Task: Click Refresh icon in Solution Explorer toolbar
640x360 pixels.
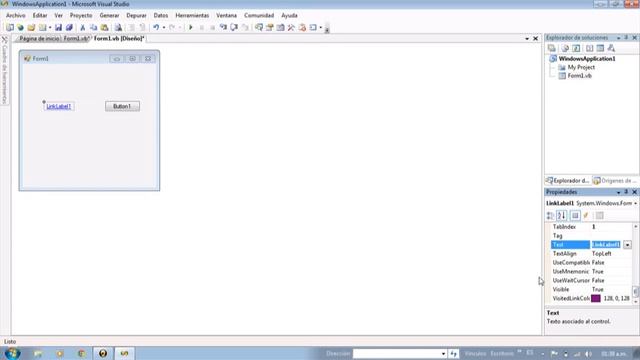Action: [576, 48]
